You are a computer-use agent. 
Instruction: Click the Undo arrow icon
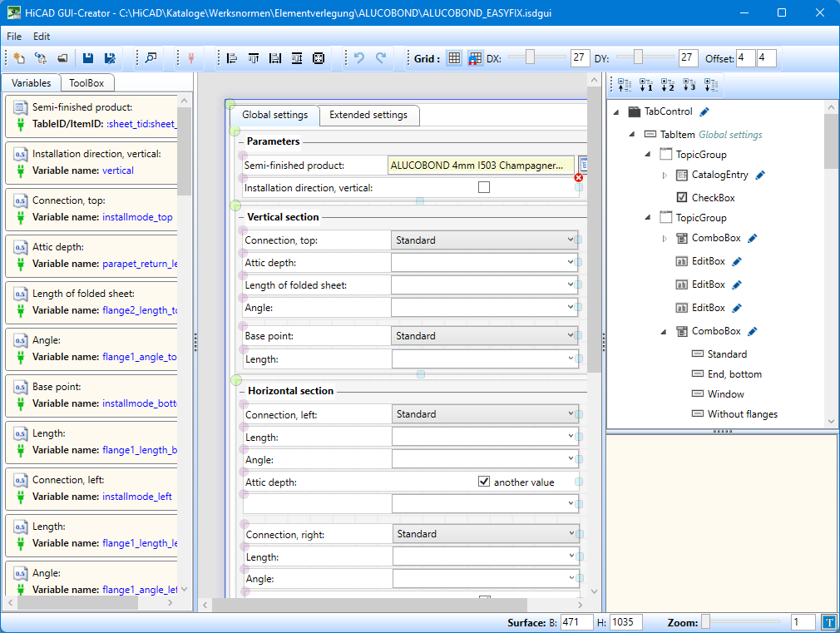[359, 58]
